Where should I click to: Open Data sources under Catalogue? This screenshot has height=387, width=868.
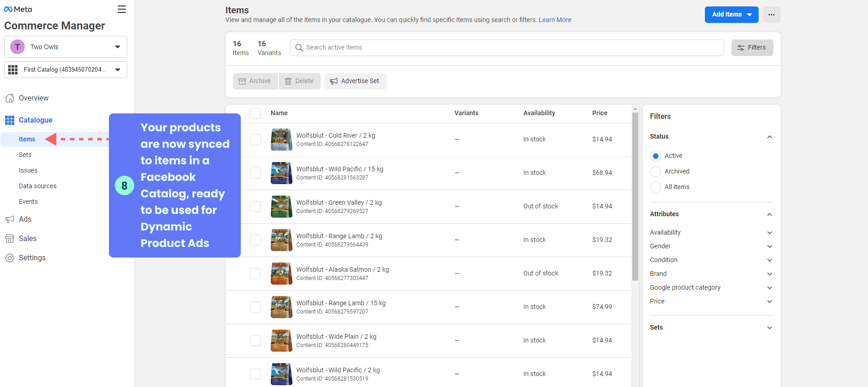click(38, 186)
